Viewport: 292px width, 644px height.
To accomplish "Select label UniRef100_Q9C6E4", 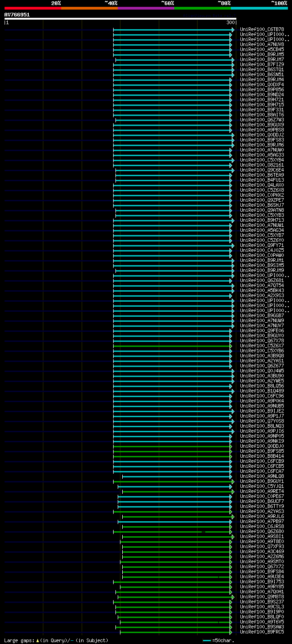I will point(262,170).
